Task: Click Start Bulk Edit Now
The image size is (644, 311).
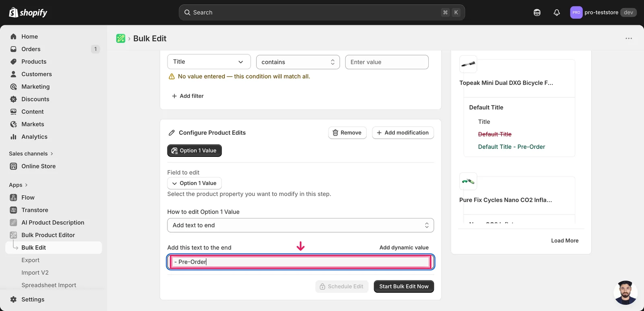Action: pyautogui.click(x=404, y=286)
